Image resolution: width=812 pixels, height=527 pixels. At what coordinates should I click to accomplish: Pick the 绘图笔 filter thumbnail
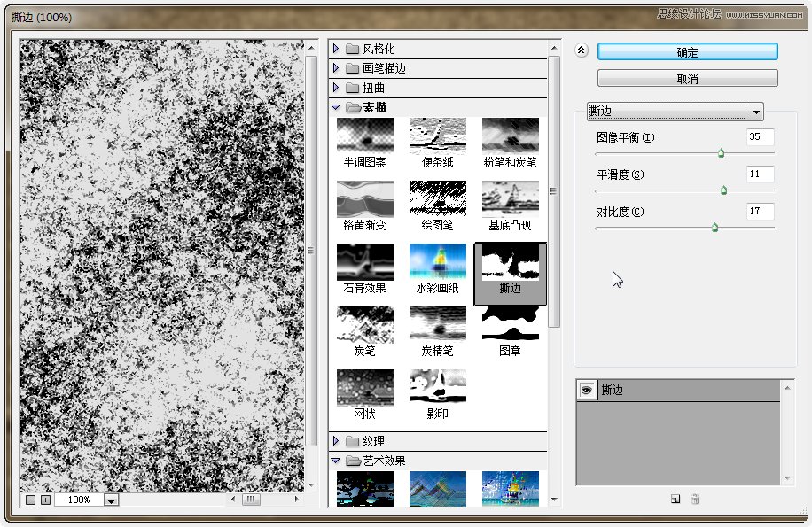tap(438, 198)
